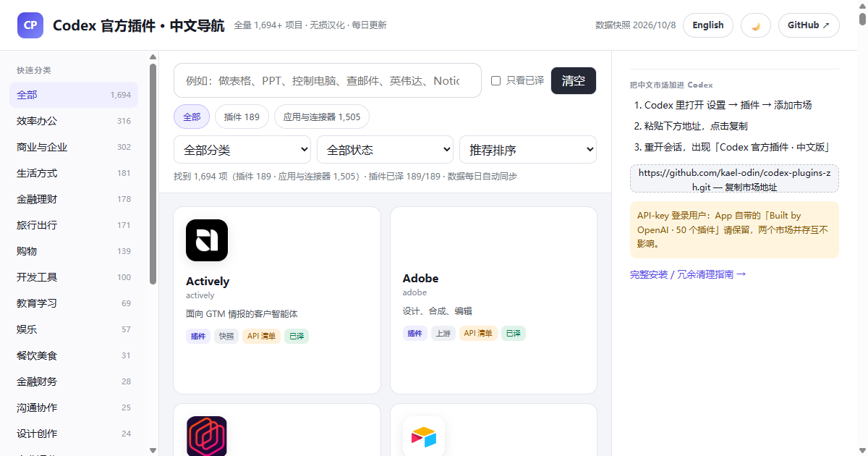Click the English language button

(x=708, y=25)
